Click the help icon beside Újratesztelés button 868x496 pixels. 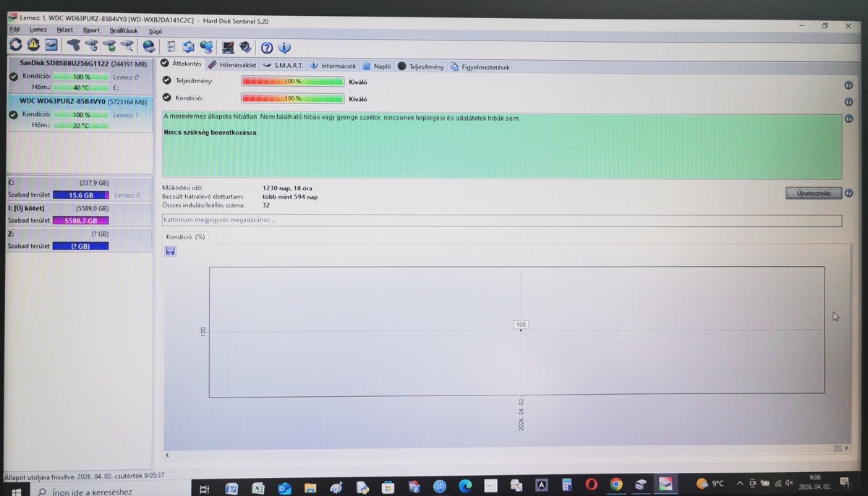[x=848, y=193]
